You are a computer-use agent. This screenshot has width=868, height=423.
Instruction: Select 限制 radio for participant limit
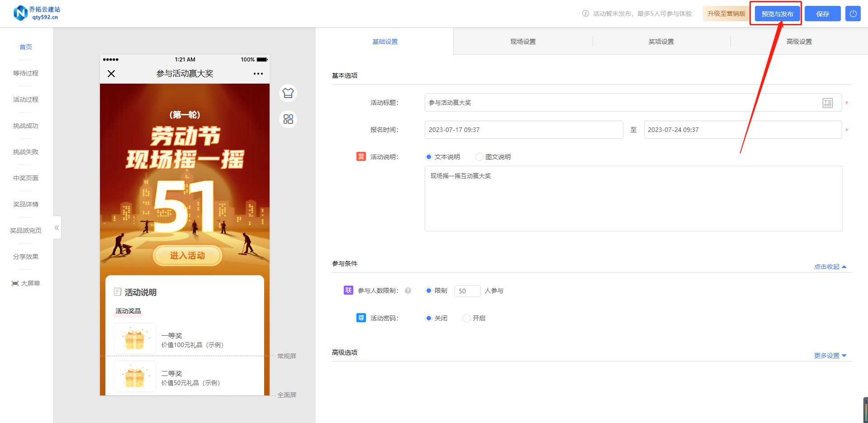(x=428, y=291)
